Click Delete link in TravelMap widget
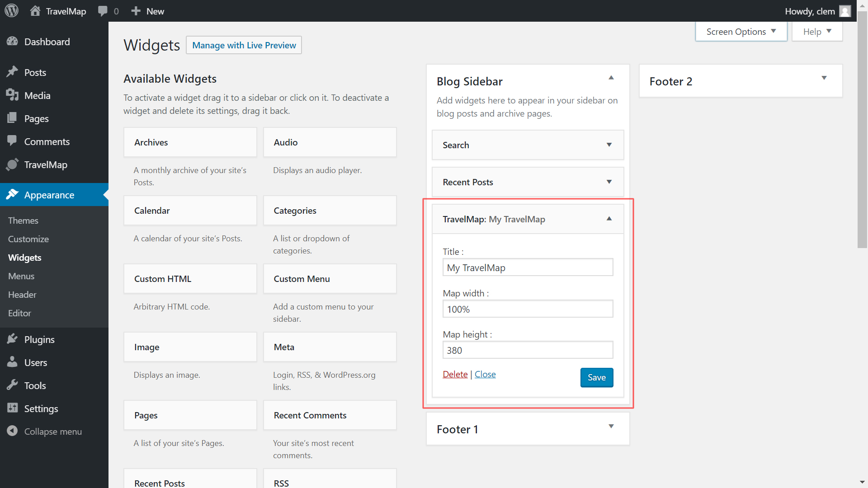This screenshot has height=488, width=868. (455, 374)
